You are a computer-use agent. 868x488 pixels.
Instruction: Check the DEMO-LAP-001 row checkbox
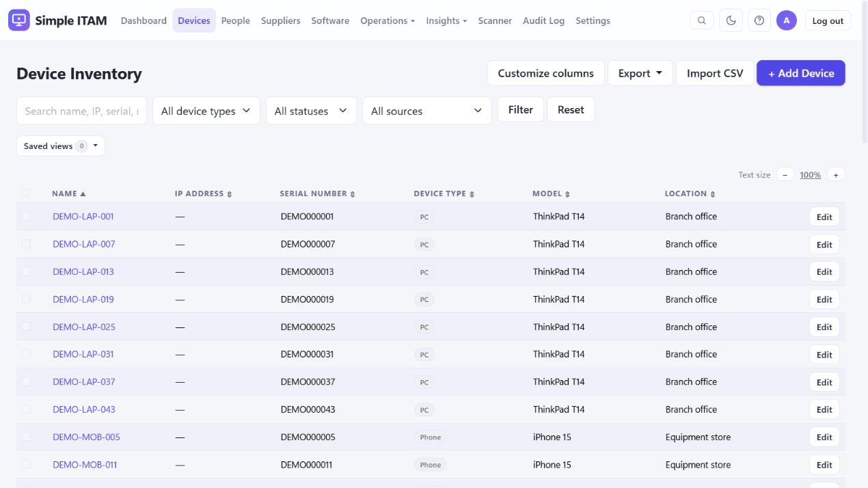(26, 216)
